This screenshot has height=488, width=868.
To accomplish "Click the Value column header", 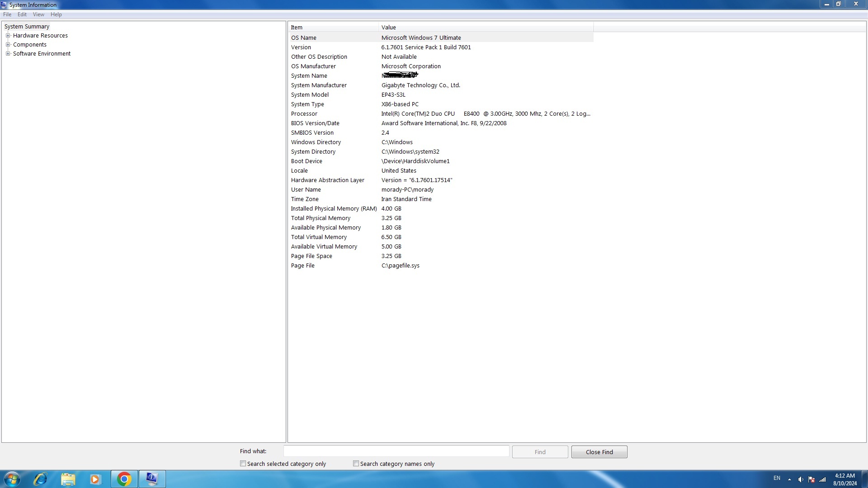I will coord(486,28).
